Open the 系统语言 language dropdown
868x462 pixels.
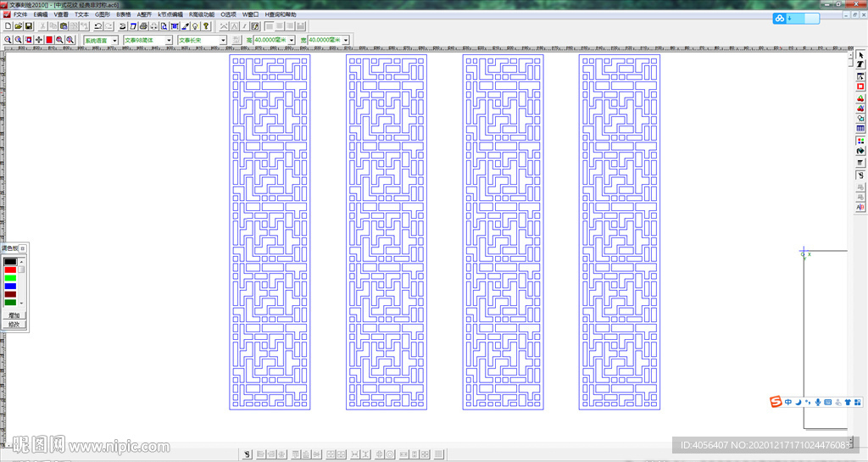click(x=114, y=41)
